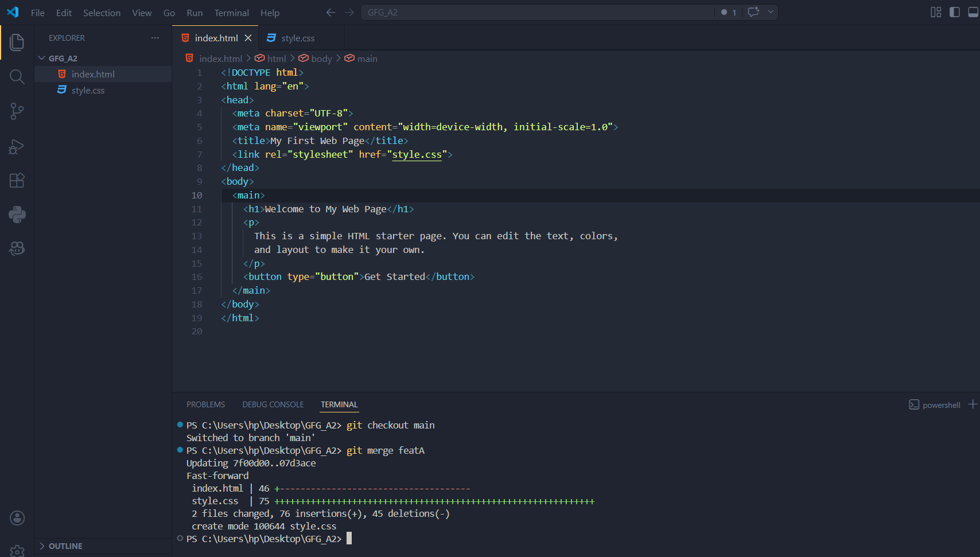Open the Search view icon
The height and width of the screenshot is (557, 980).
[x=17, y=77]
